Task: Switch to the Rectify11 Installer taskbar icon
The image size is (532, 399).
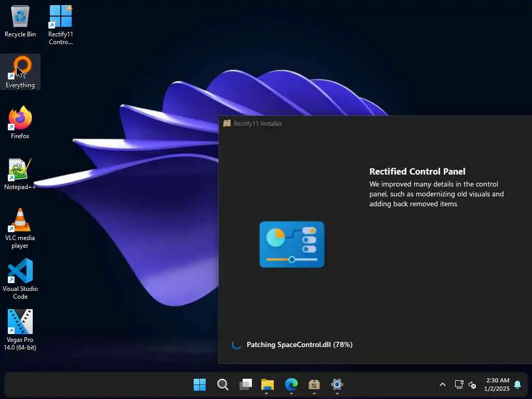Action: (x=314, y=385)
